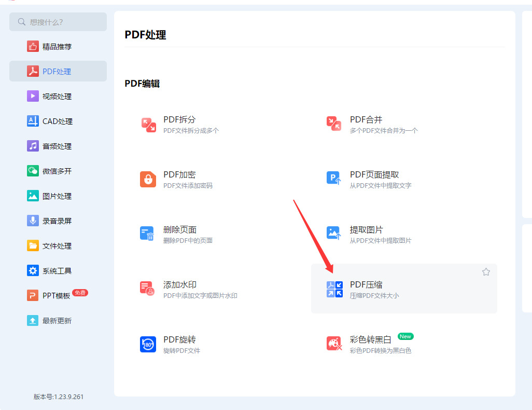
Task: Open the CAD处理 category
Action: point(58,121)
